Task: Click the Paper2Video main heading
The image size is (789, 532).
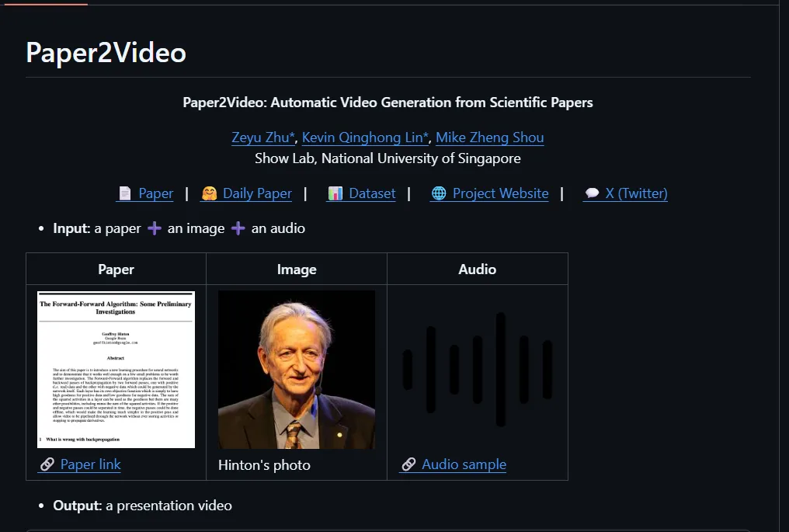Action: tap(106, 53)
